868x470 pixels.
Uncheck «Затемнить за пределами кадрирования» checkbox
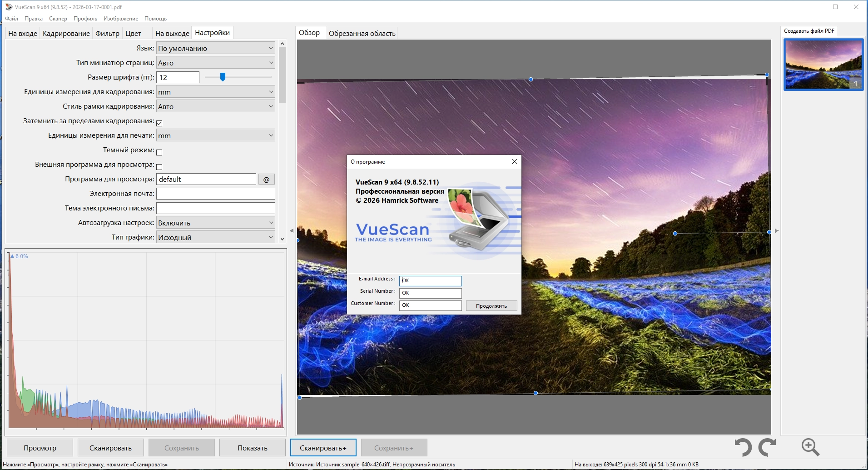click(159, 123)
